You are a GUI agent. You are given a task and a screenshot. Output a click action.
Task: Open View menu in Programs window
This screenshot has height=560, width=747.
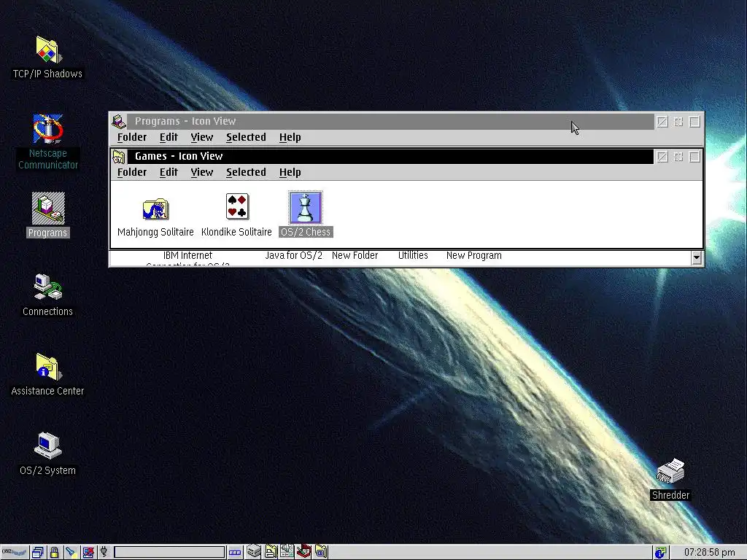tap(202, 137)
